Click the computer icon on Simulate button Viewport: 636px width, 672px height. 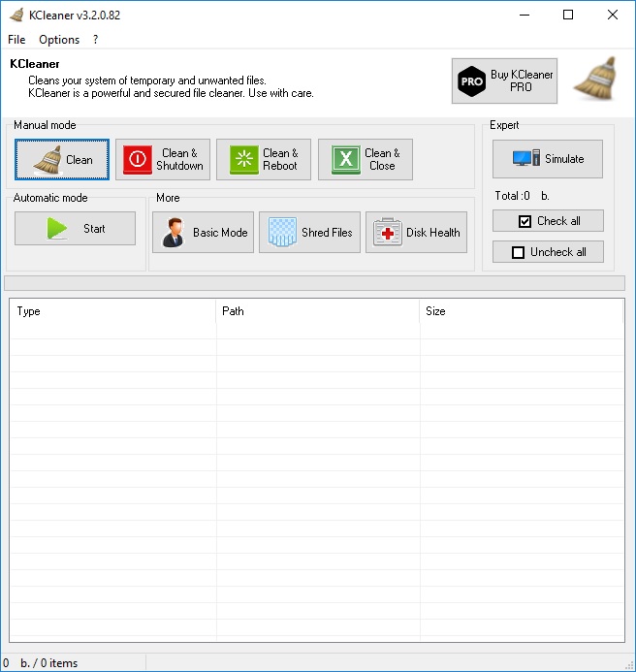point(525,158)
